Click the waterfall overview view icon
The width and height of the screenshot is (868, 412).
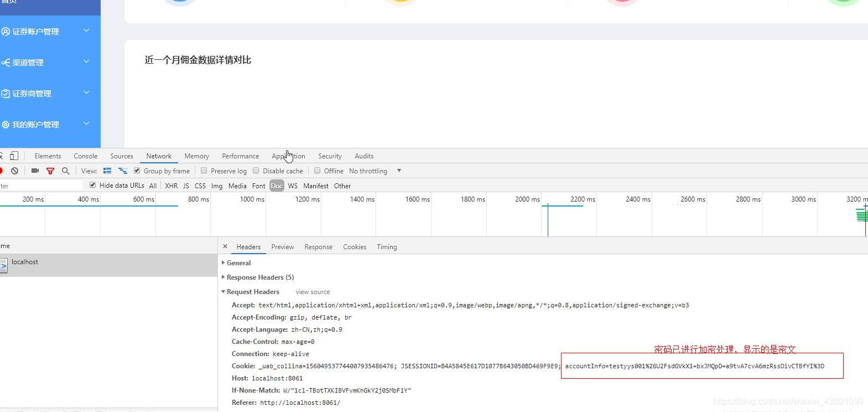click(123, 171)
